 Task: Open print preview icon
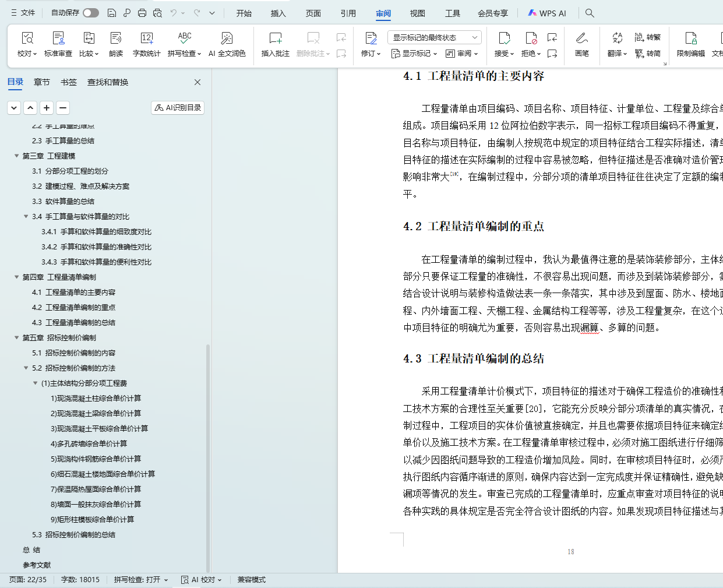[157, 13]
